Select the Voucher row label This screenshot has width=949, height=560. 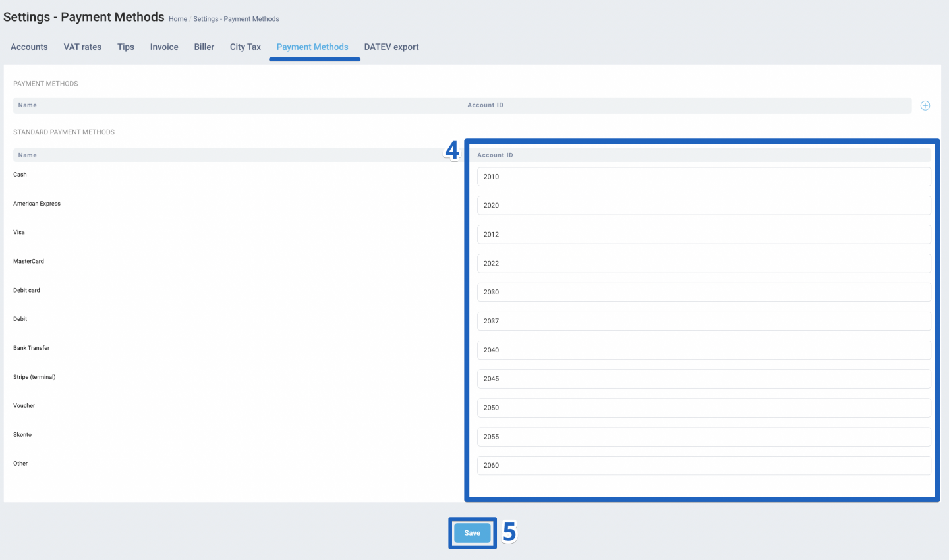(24, 406)
